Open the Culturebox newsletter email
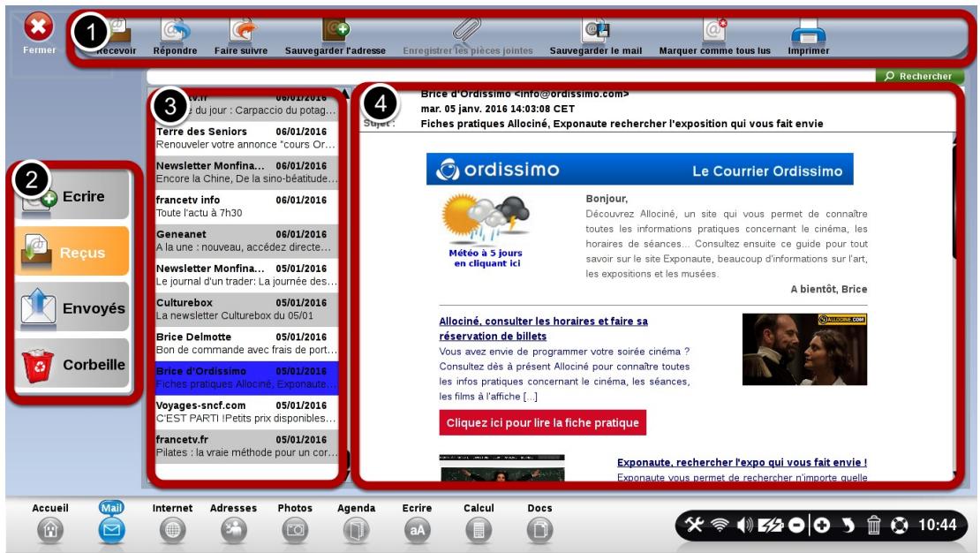Viewport: 980px width, 553px height. 247,309
